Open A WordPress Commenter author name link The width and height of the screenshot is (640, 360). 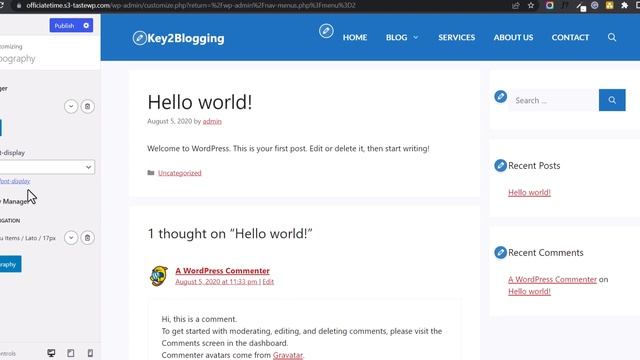point(222,271)
